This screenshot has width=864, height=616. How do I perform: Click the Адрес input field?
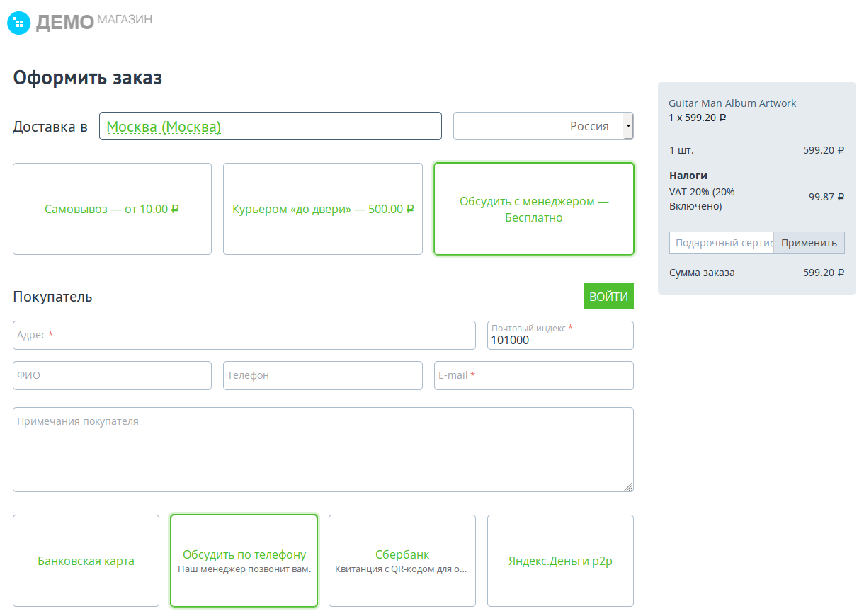click(244, 335)
